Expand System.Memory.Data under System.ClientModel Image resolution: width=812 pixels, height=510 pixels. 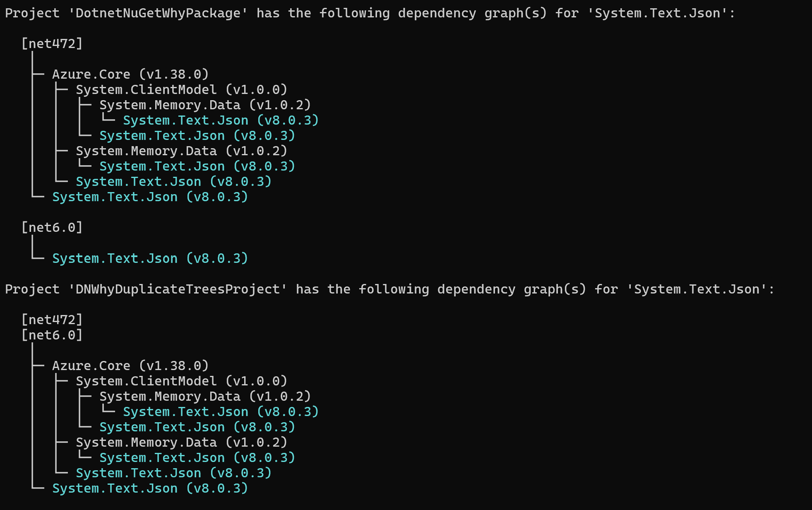(x=206, y=105)
